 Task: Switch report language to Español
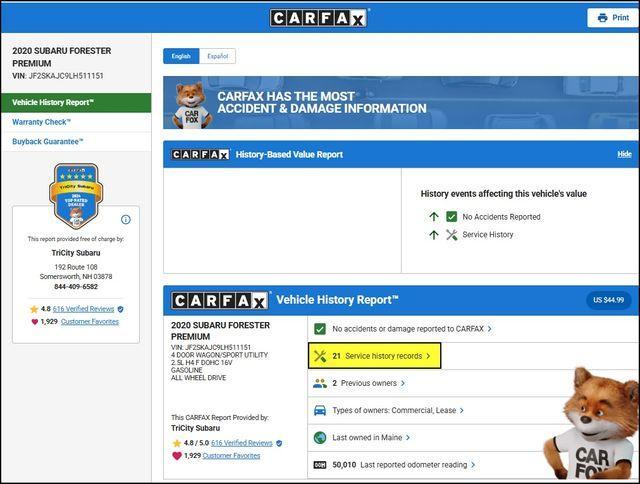[217, 57]
